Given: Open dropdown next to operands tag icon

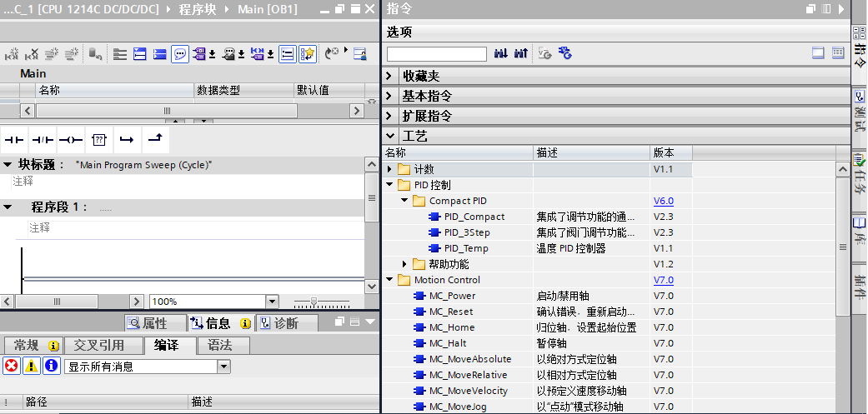Looking at the screenshot, I should coord(212,54).
